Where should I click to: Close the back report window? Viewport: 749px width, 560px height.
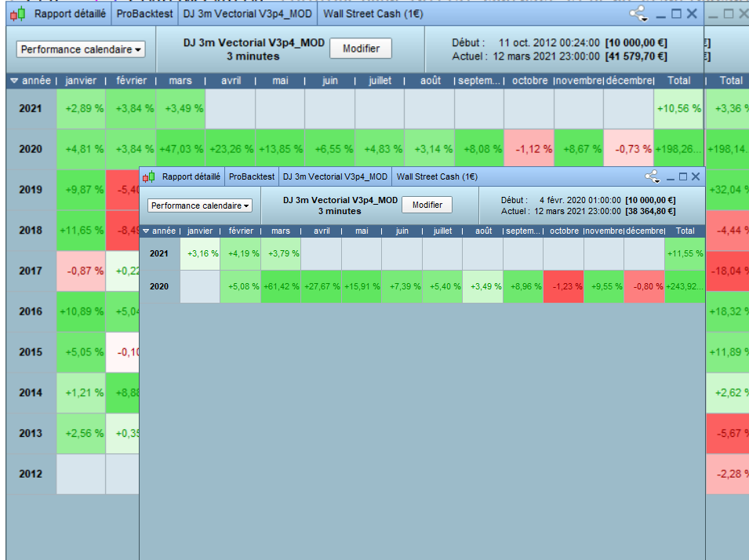[692, 14]
